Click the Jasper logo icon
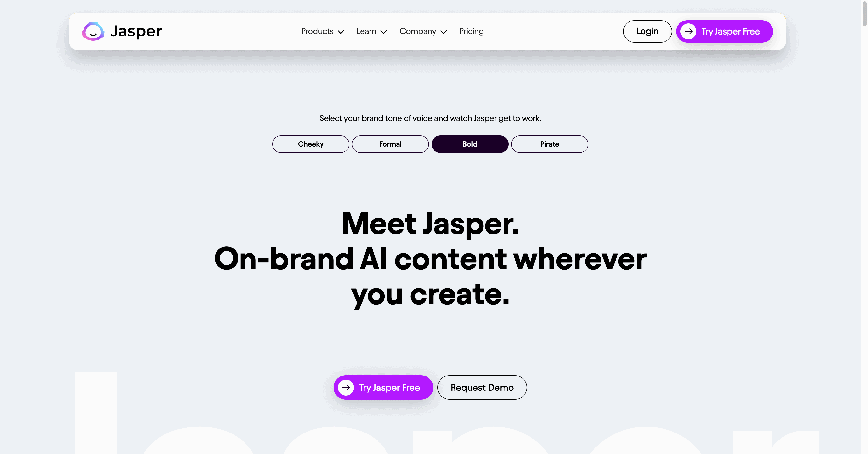Viewport: 868px width, 454px height. (x=92, y=31)
